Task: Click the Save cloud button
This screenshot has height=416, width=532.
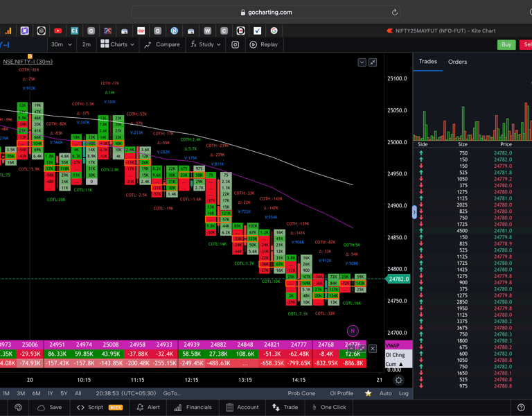Action: (x=50, y=407)
